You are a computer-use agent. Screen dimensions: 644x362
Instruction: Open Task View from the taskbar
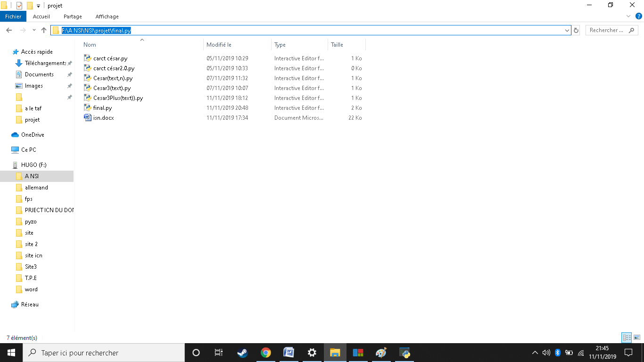219,353
